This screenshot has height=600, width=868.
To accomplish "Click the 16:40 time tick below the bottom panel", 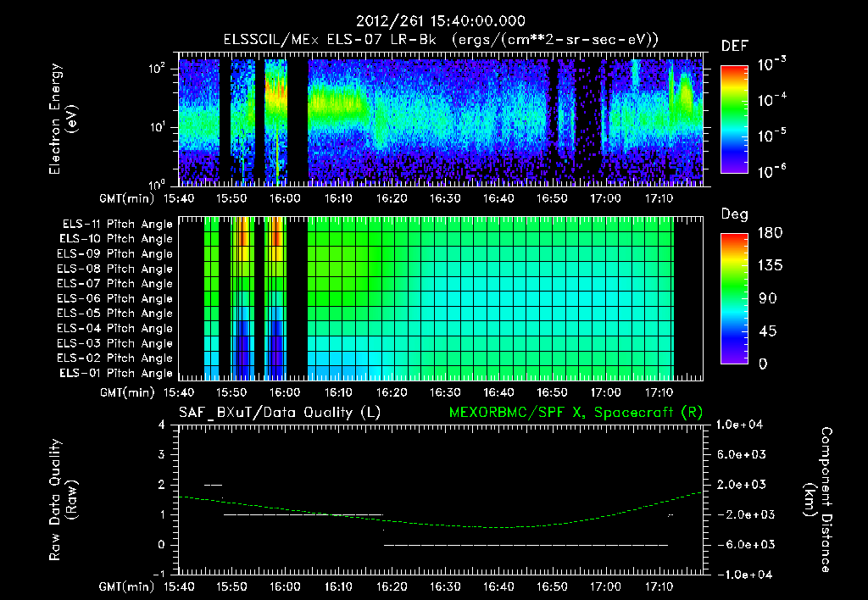I will point(498,587).
